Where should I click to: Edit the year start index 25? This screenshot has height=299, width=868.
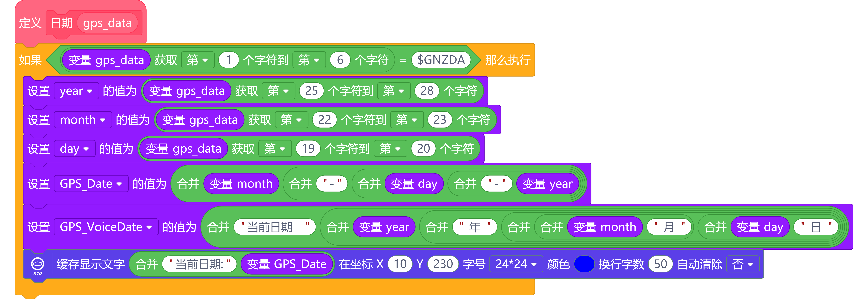(x=311, y=91)
